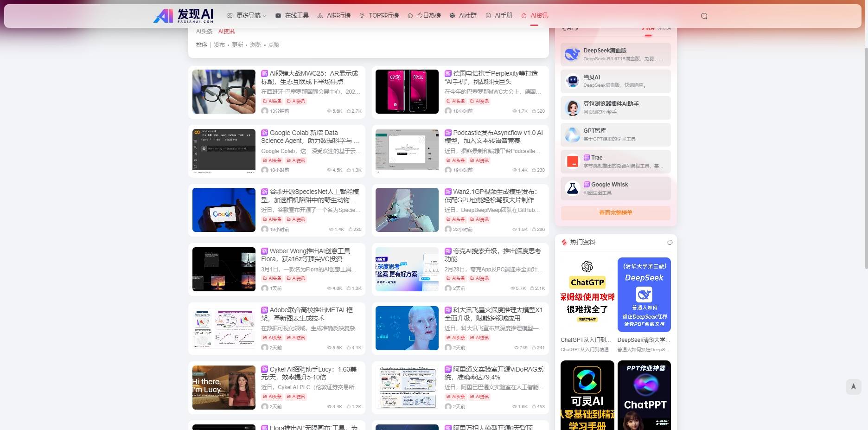Open Wan2.1GP视频生成模型 article title
Image resolution: width=868 pixels, height=430 pixels.
tap(493, 196)
